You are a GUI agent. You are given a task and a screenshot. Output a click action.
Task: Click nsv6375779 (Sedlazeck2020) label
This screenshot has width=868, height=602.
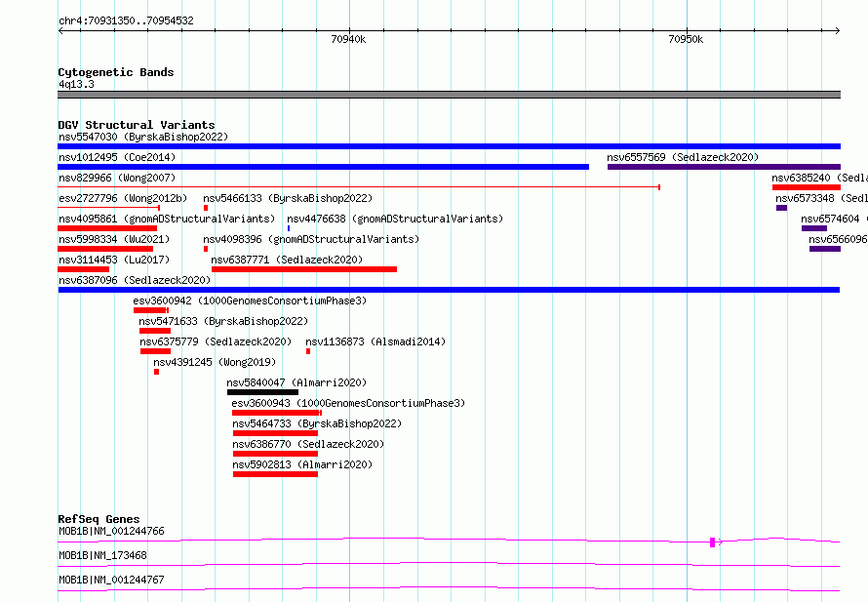pyautogui.click(x=216, y=341)
